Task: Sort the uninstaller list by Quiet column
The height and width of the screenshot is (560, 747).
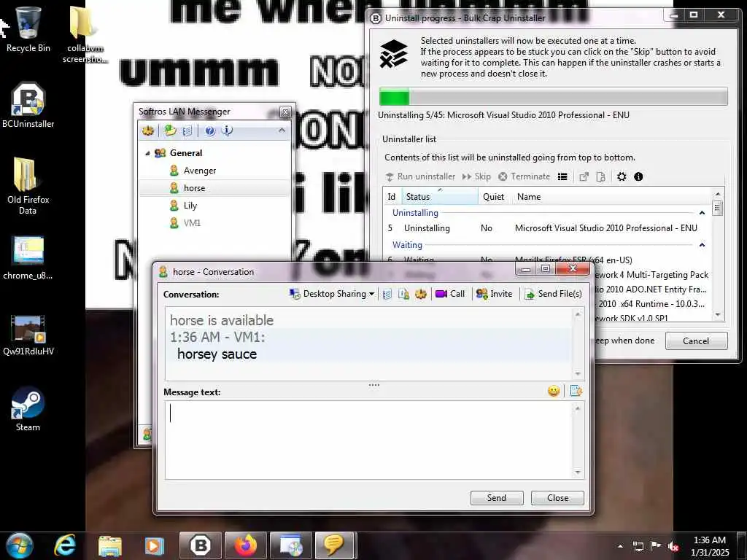Action: point(494,197)
